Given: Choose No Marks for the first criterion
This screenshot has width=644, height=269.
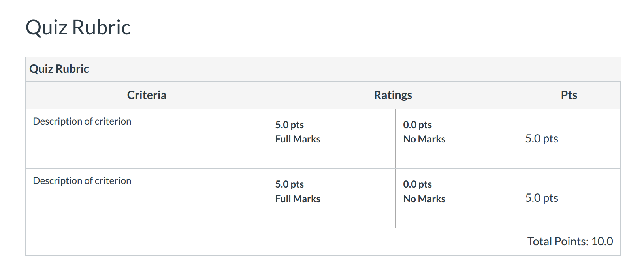Looking at the screenshot, I should tap(424, 139).
